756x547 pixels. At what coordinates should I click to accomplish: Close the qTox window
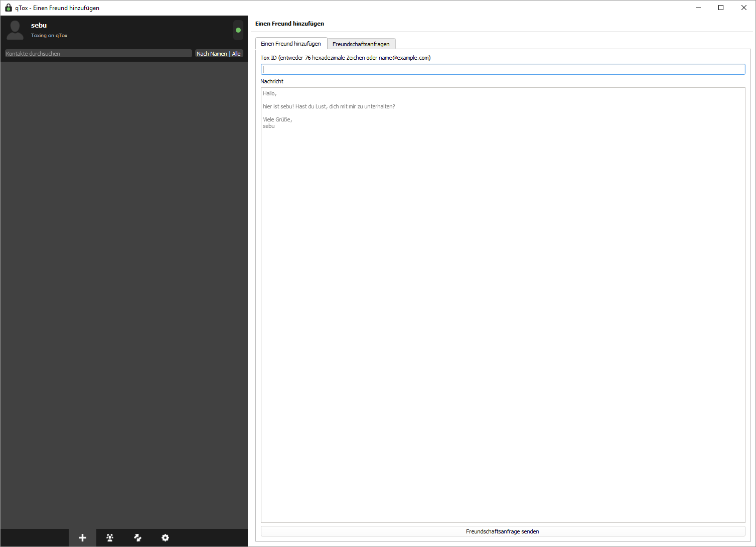point(744,8)
